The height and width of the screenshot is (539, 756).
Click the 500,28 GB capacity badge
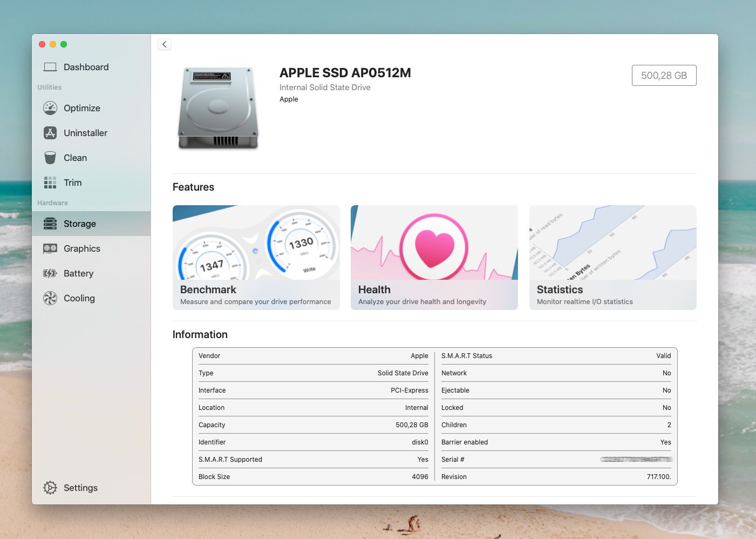pyautogui.click(x=664, y=76)
